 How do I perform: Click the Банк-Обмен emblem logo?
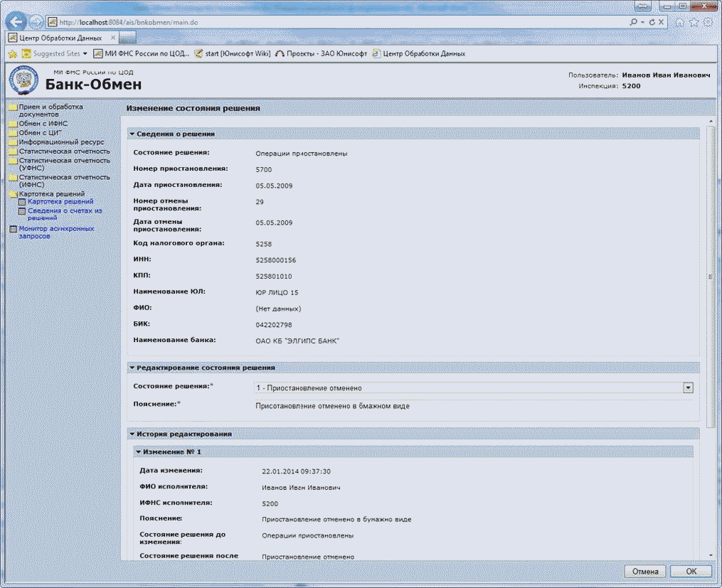[23, 80]
